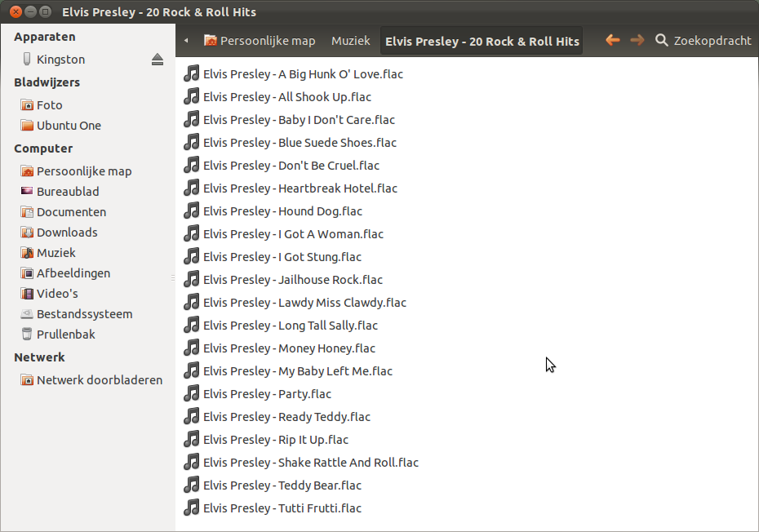Select Hound Dog.flac file

pos(282,211)
